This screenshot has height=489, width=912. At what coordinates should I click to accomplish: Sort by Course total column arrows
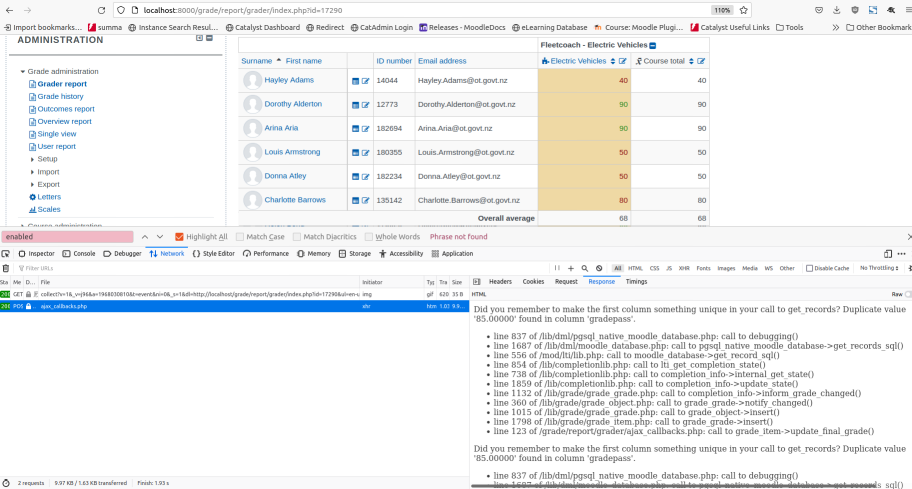tap(691, 61)
